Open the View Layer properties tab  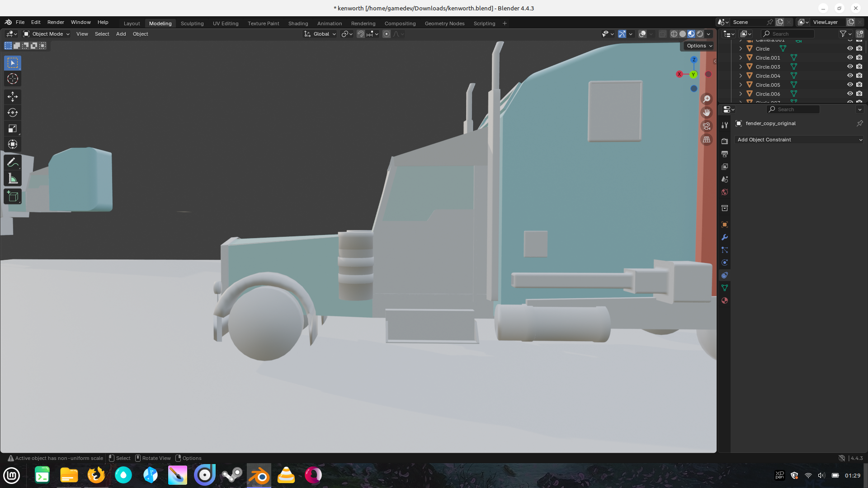coord(725,167)
